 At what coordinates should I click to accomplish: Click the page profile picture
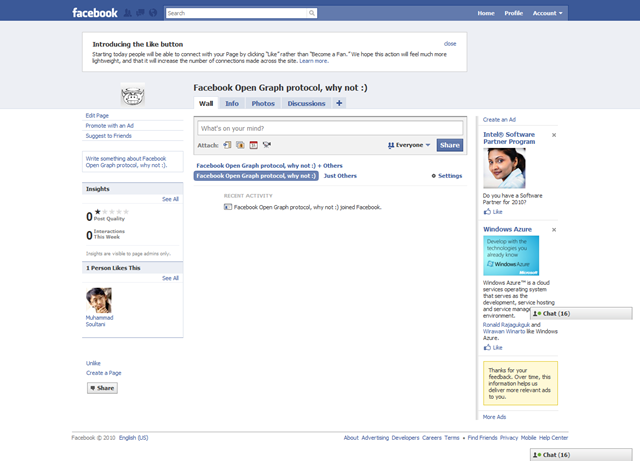(x=133, y=94)
